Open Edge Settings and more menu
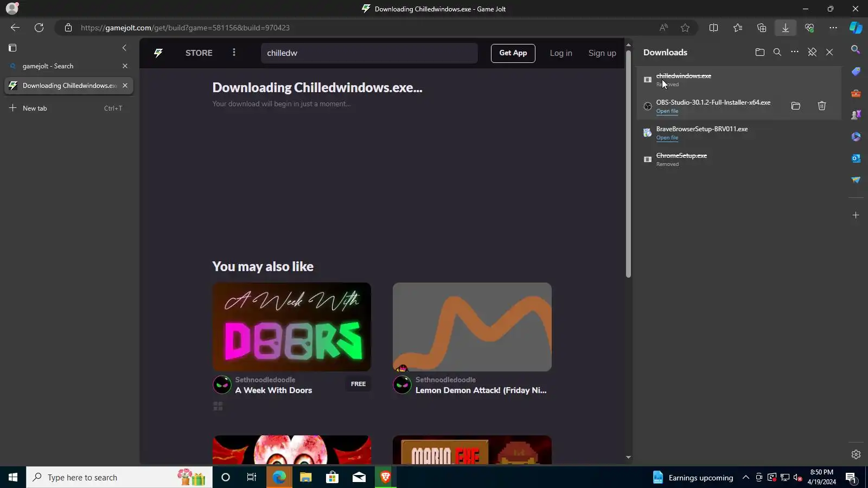Screen dimensions: 868x488 point(833,28)
